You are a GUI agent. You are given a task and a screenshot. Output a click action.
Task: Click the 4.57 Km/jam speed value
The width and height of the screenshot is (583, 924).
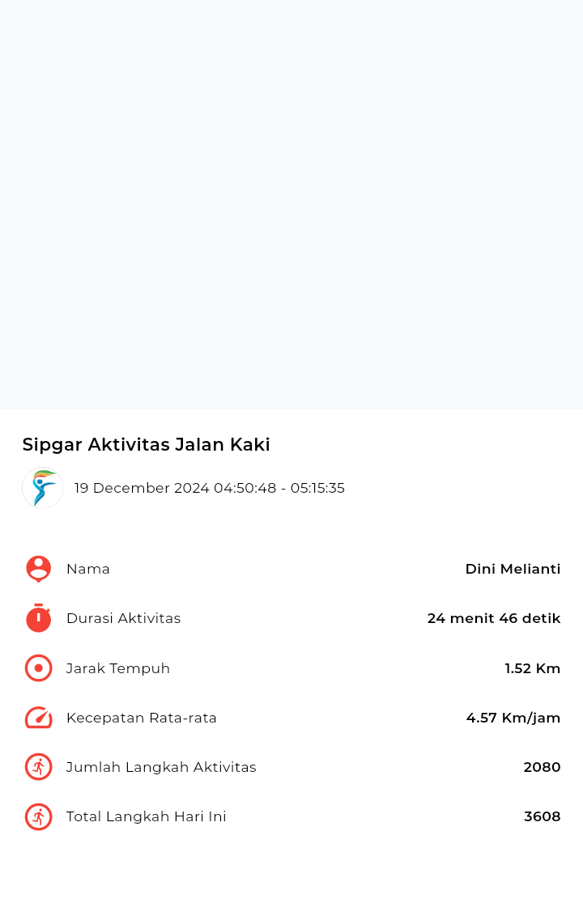click(513, 718)
